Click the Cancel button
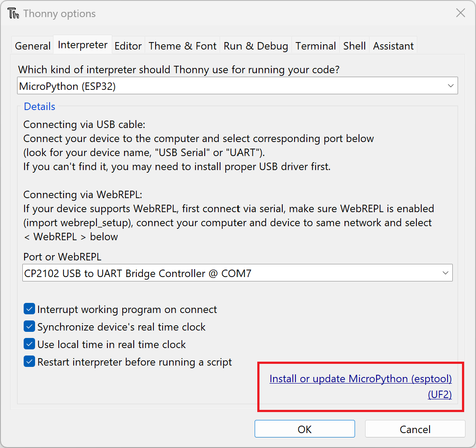Image resolution: width=476 pixels, height=448 pixels. [x=415, y=429]
